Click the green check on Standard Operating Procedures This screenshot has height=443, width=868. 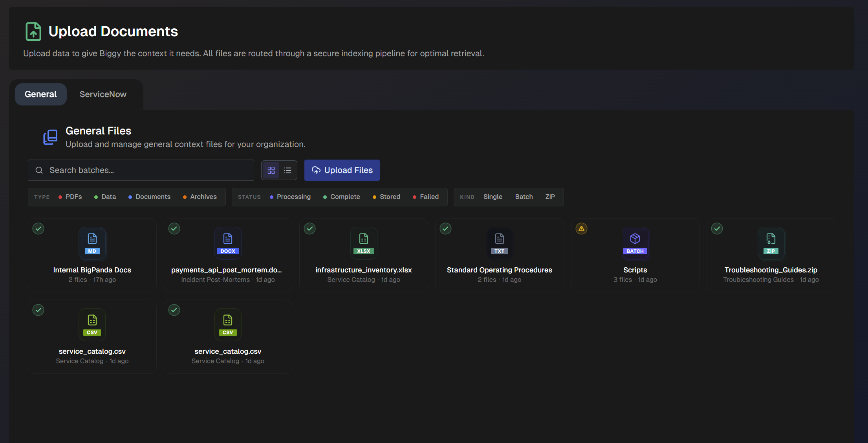tap(446, 228)
